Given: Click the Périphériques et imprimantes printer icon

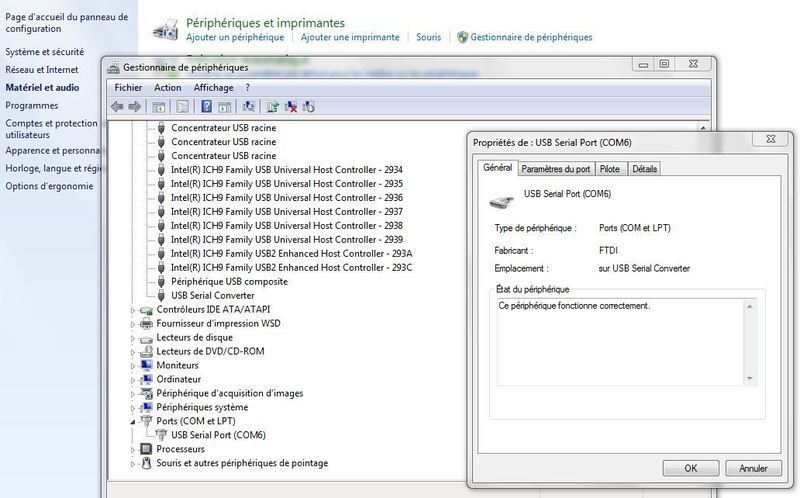Looking at the screenshot, I should point(166,30).
